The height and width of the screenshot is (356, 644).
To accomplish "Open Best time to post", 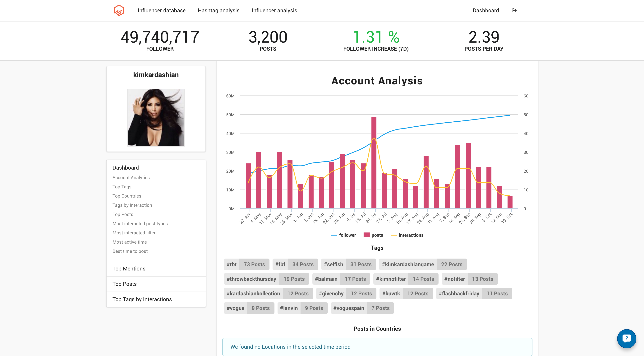I will tap(130, 251).
